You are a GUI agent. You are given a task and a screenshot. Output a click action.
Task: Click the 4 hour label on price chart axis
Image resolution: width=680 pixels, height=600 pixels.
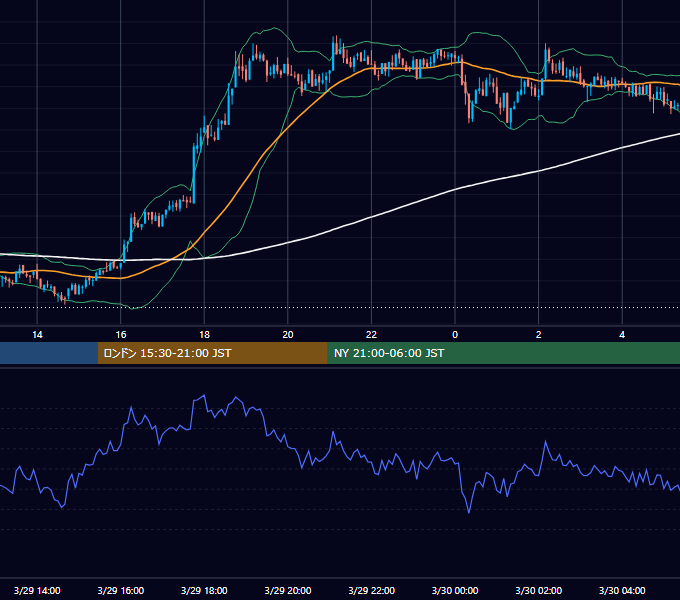coord(622,335)
